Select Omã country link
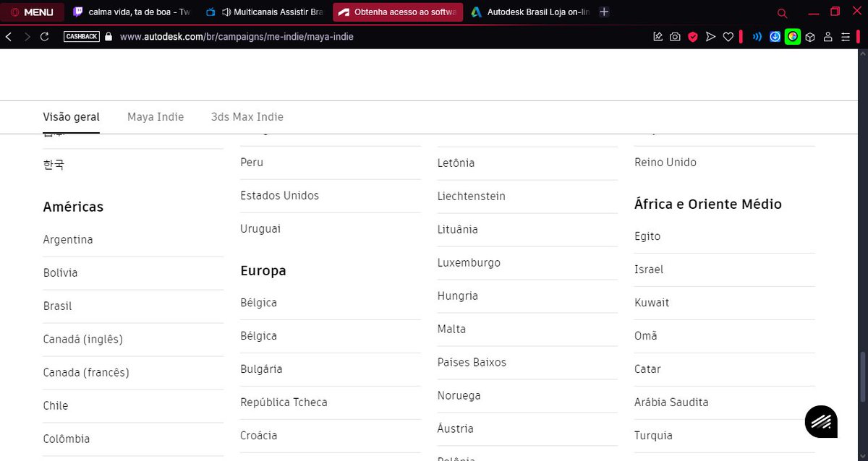The height and width of the screenshot is (461, 868). pos(646,336)
